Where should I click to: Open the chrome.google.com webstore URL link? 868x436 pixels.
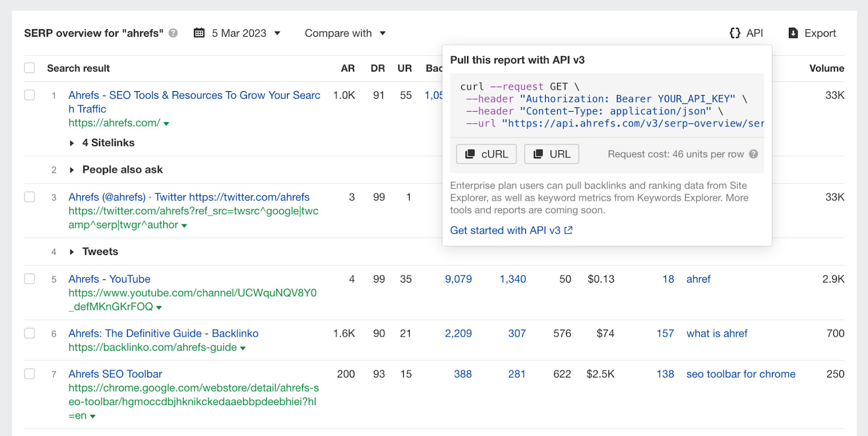click(193, 401)
